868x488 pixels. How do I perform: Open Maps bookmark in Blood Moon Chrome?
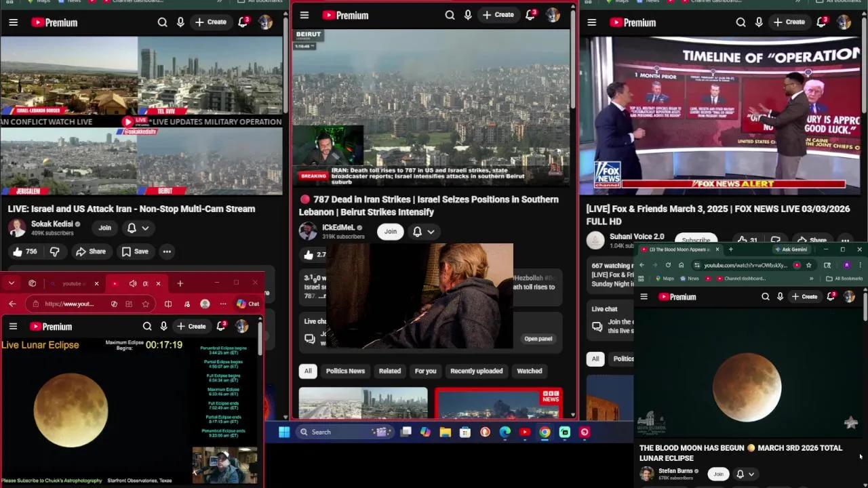[663, 279]
